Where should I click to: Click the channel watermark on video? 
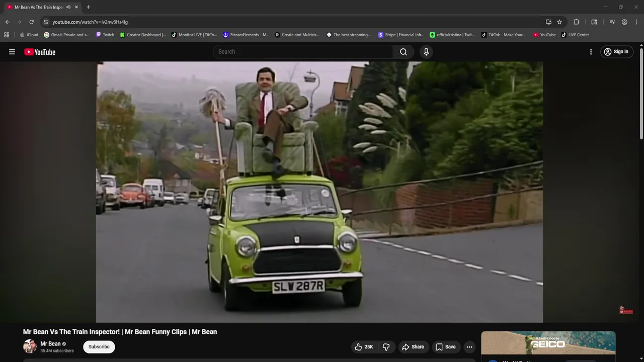(x=626, y=310)
